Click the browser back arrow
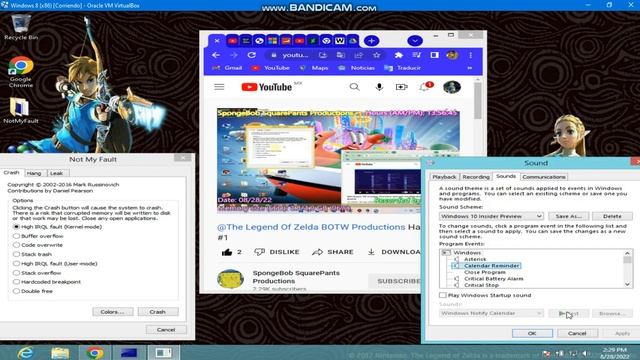 click(x=216, y=55)
